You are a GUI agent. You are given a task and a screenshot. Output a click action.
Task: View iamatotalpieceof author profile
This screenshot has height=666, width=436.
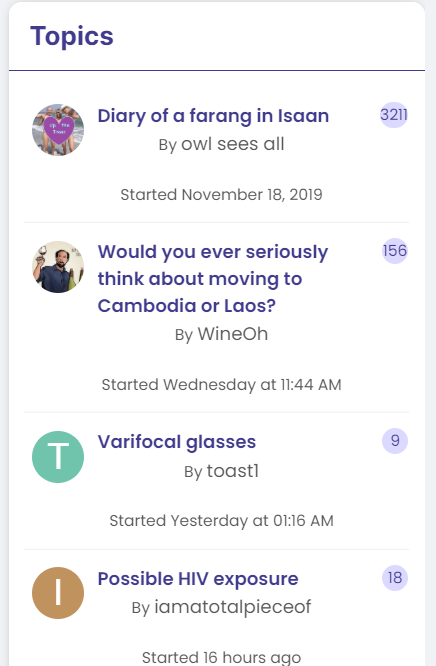[x=233, y=607]
